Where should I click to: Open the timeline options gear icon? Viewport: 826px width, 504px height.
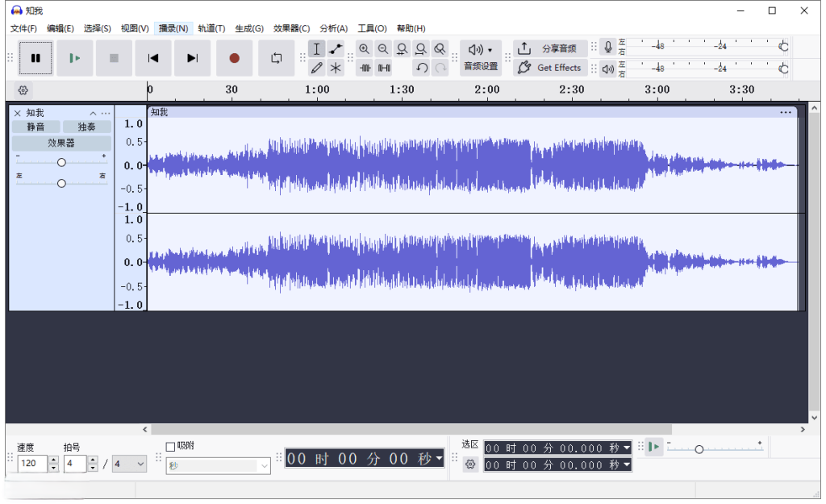23,90
